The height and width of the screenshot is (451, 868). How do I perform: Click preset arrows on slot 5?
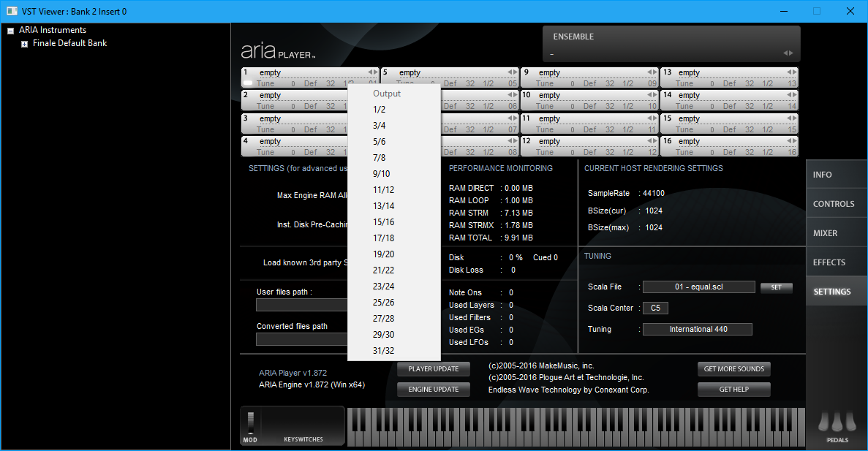pyautogui.click(x=511, y=72)
